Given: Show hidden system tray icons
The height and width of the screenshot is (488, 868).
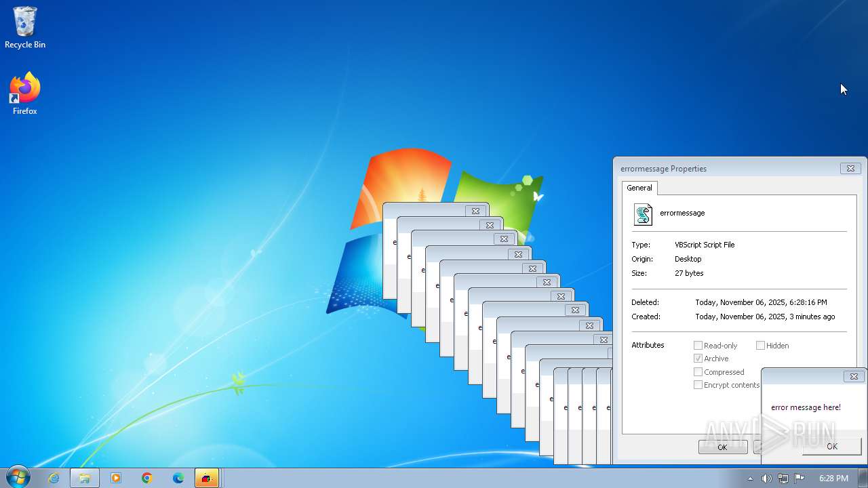Looking at the screenshot, I should tap(750, 479).
